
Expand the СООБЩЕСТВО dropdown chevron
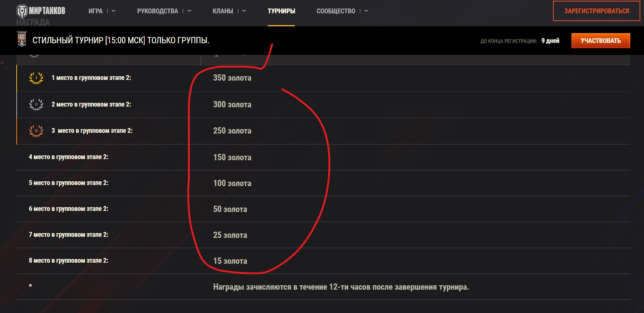pos(366,11)
